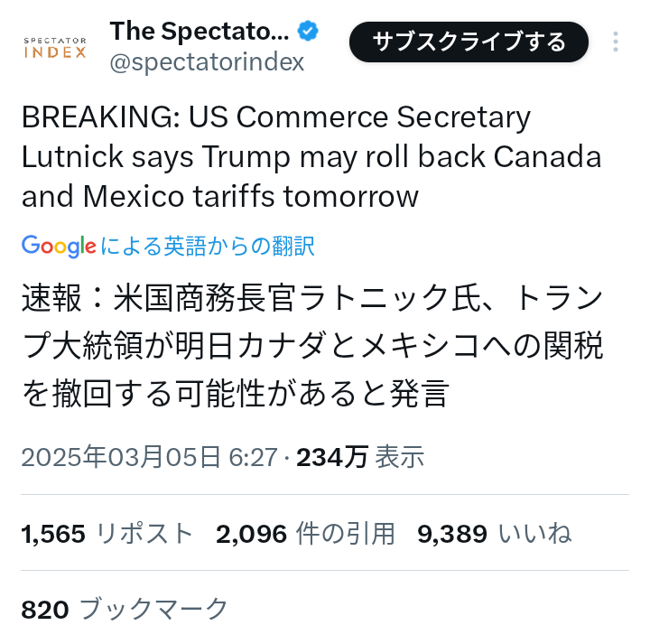Viewport: 650px width, 644px height.
Task: Click the word Lutnick in the tweet
Action: click(70, 157)
